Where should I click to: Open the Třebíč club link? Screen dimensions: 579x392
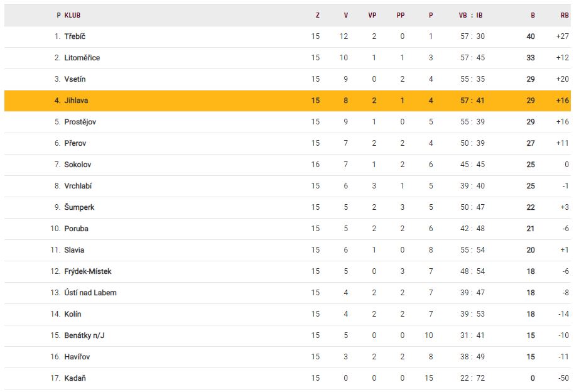75,36
